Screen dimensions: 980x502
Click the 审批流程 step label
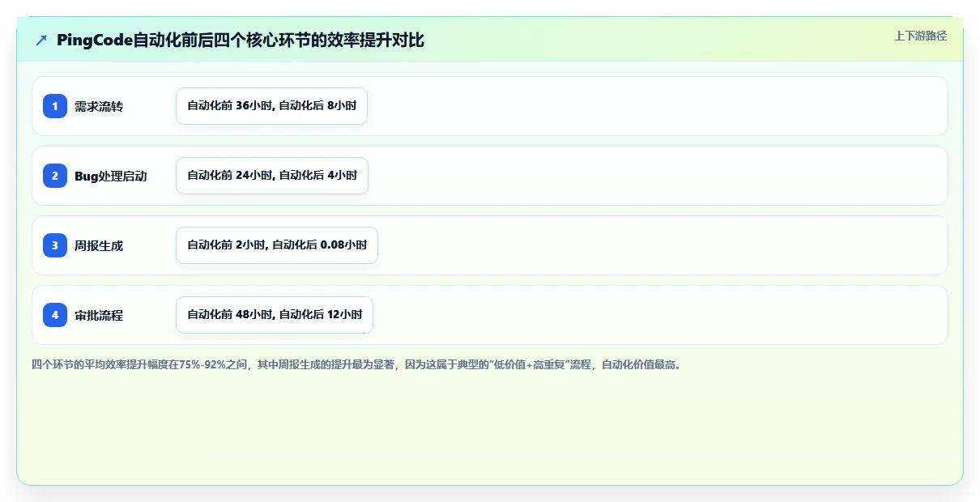(99, 315)
